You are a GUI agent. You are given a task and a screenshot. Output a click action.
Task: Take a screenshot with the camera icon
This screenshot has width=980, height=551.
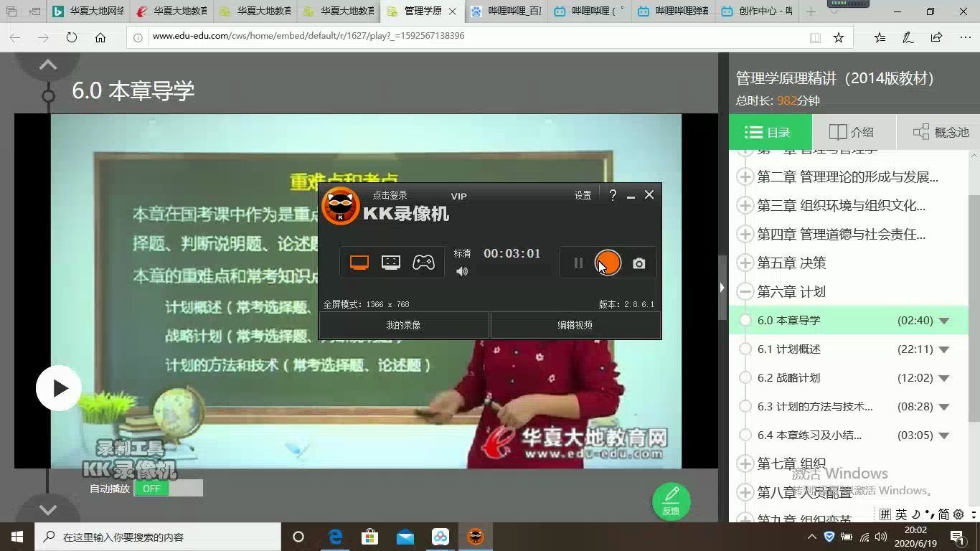tap(638, 263)
